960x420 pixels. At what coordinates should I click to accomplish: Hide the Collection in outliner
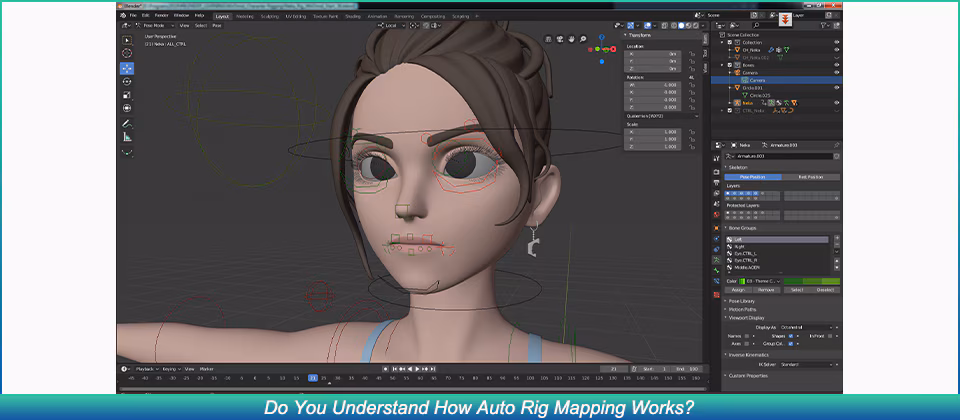tap(837, 42)
